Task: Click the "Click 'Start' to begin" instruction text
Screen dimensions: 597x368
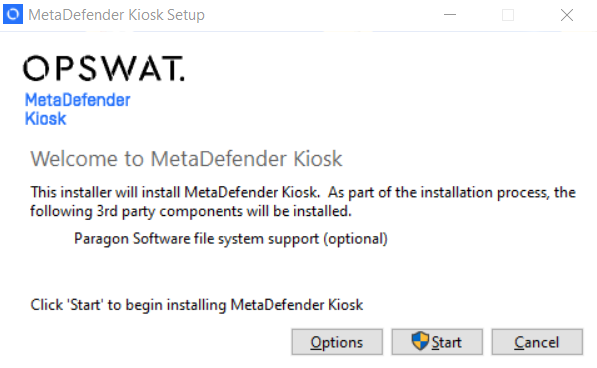Action: click(x=196, y=305)
